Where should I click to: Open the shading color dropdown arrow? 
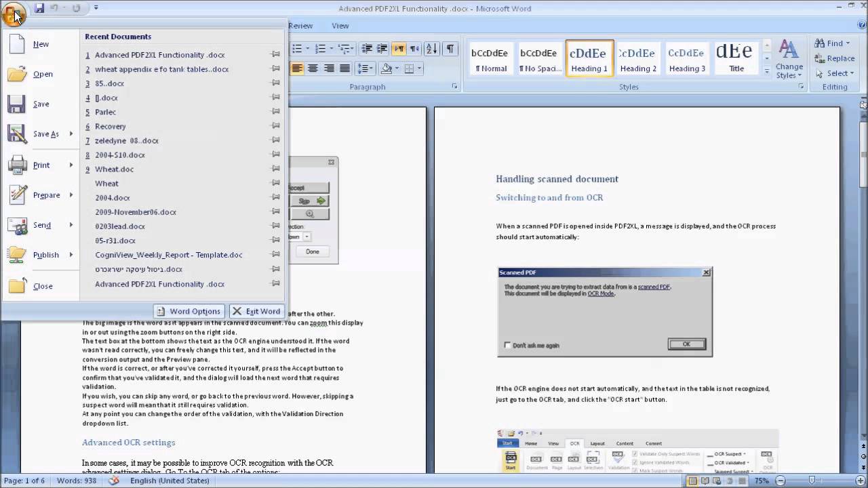(x=396, y=68)
